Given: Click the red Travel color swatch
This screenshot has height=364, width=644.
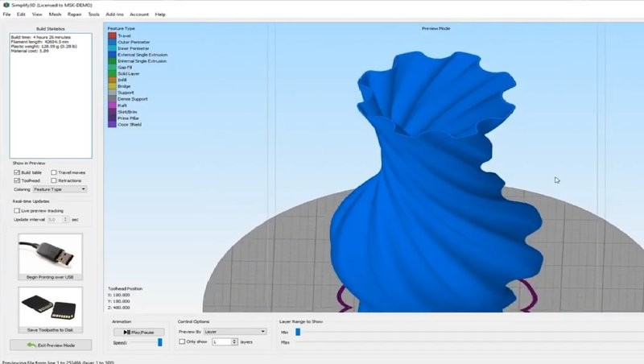Looking at the screenshot, I should 112,35.
